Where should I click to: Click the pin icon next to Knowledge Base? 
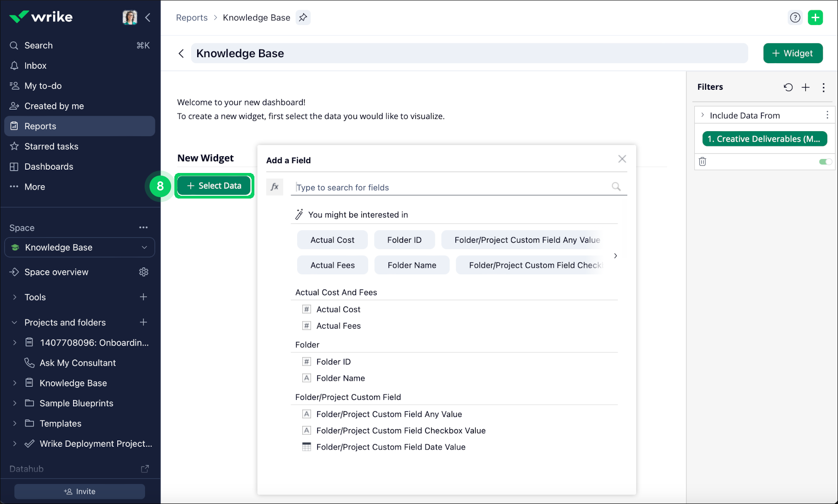303,18
